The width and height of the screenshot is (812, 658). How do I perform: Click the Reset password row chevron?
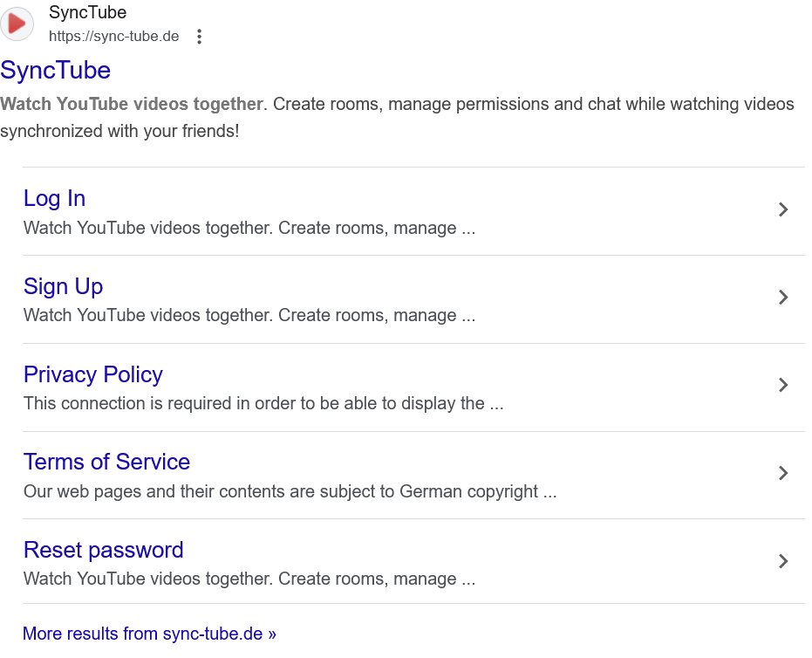pyautogui.click(x=783, y=561)
